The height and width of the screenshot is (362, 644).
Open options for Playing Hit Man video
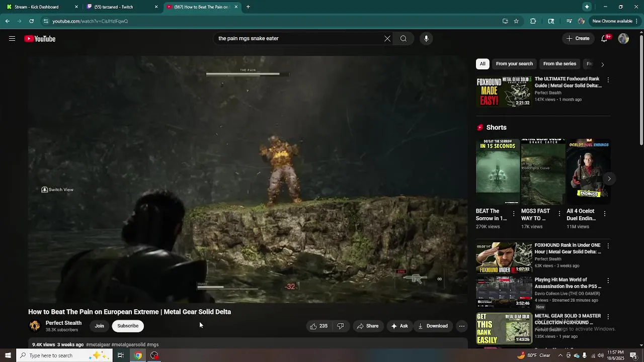click(x=608, y=281)
